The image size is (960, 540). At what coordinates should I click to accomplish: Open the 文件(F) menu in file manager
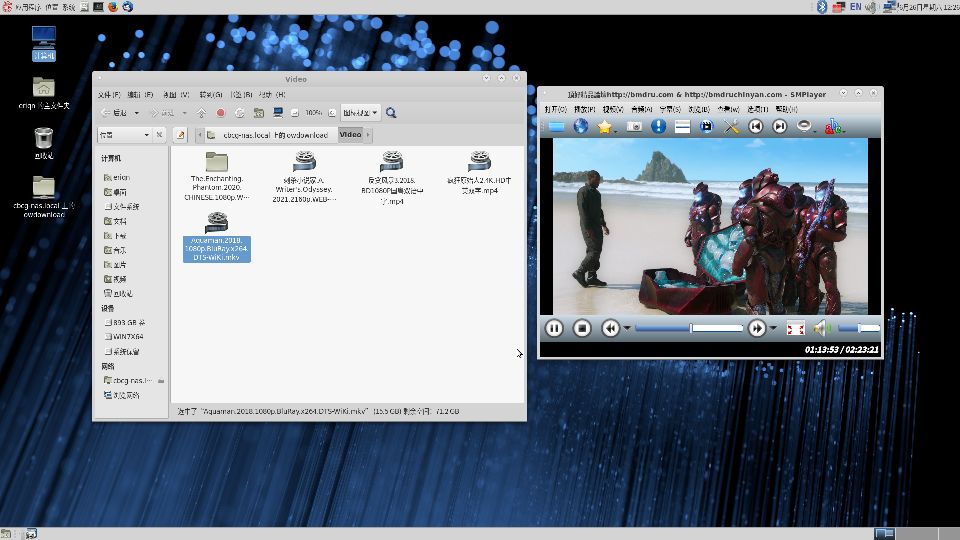click(x=109, y=95)
